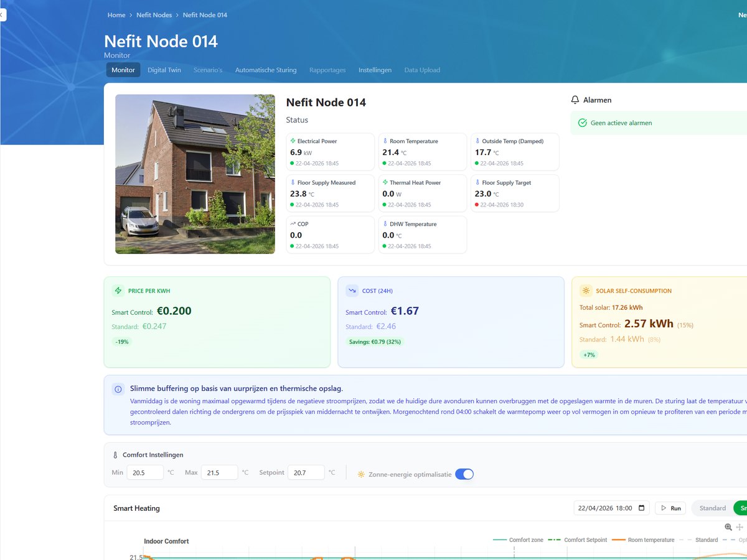Toggle Standard legend entry in chart
This screenshot has width=747, height=560.
click(x=698, y=540)
